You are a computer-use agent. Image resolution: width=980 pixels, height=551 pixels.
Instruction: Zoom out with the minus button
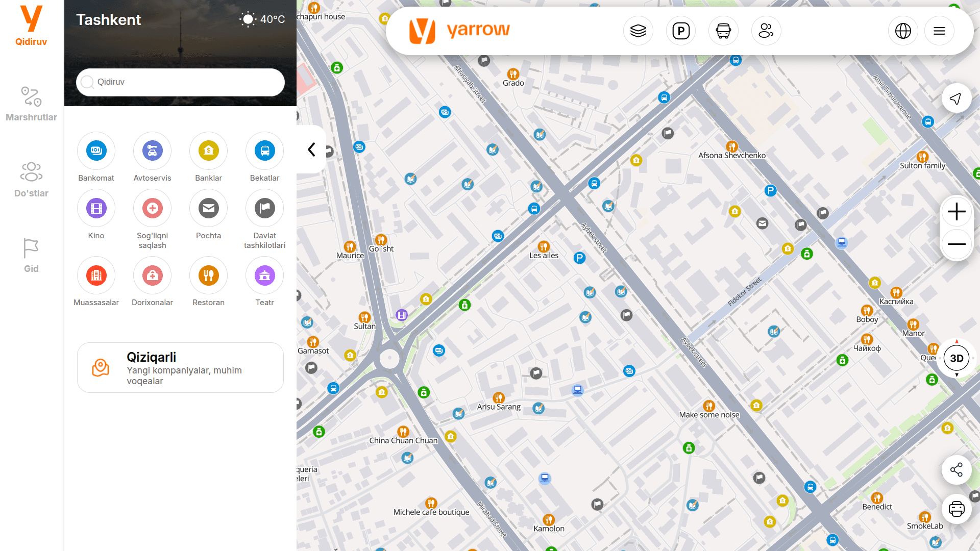[957, 244]
